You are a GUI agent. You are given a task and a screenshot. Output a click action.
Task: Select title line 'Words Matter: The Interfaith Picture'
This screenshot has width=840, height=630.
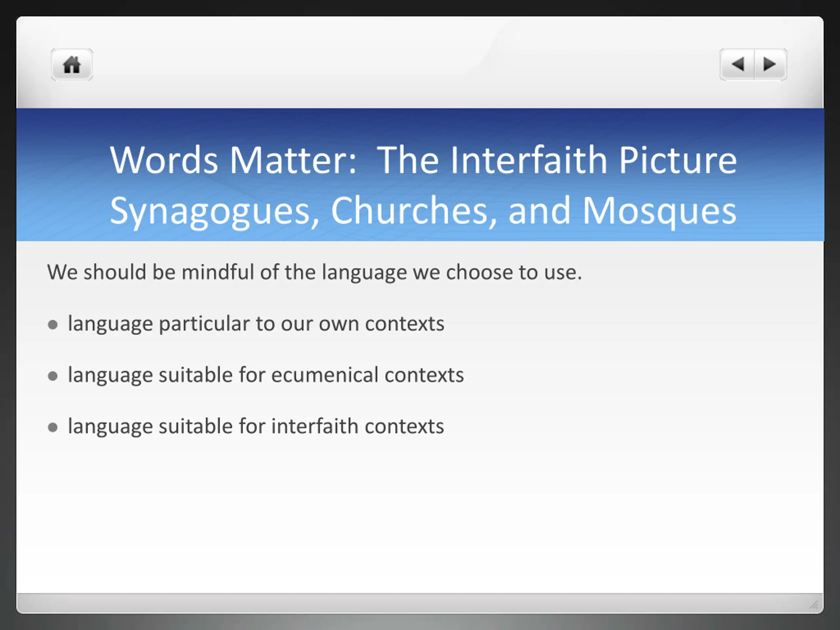[x=423, y=160]
